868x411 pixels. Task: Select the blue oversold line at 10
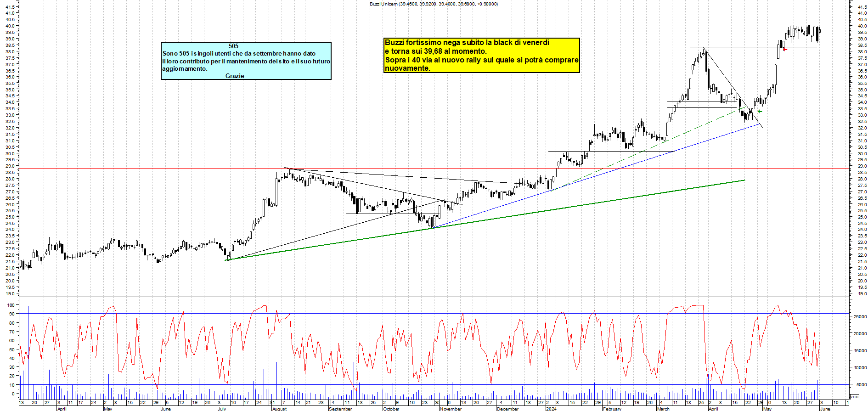(x=434, y=385)
